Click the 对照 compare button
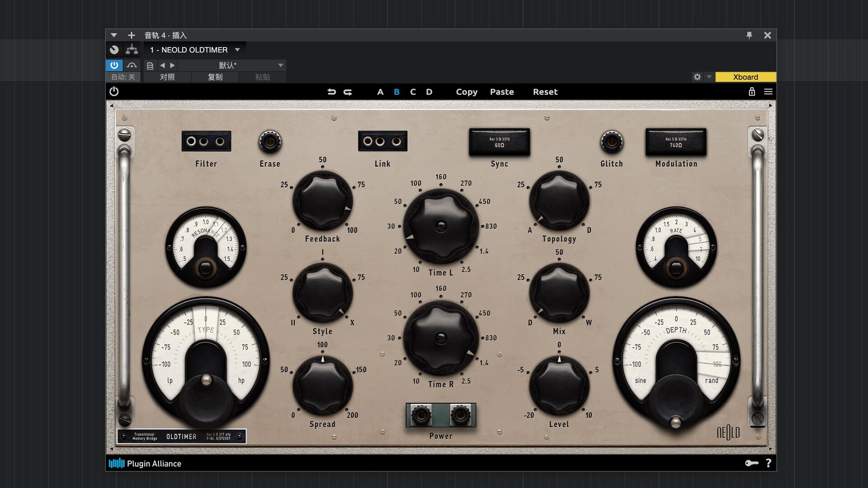Image resolution: width=868 pixels, height=488 pixels. coord(167,77)
